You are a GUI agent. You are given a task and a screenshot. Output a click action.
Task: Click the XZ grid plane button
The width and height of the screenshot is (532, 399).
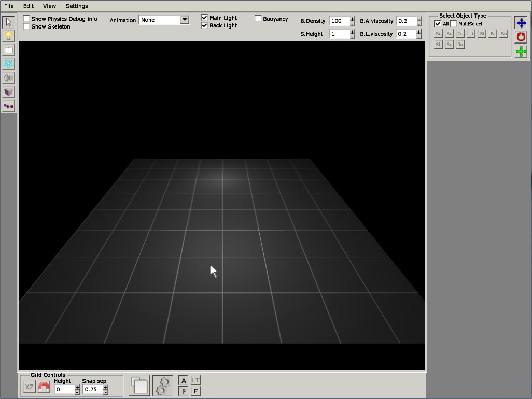click(x=30, y=387)
